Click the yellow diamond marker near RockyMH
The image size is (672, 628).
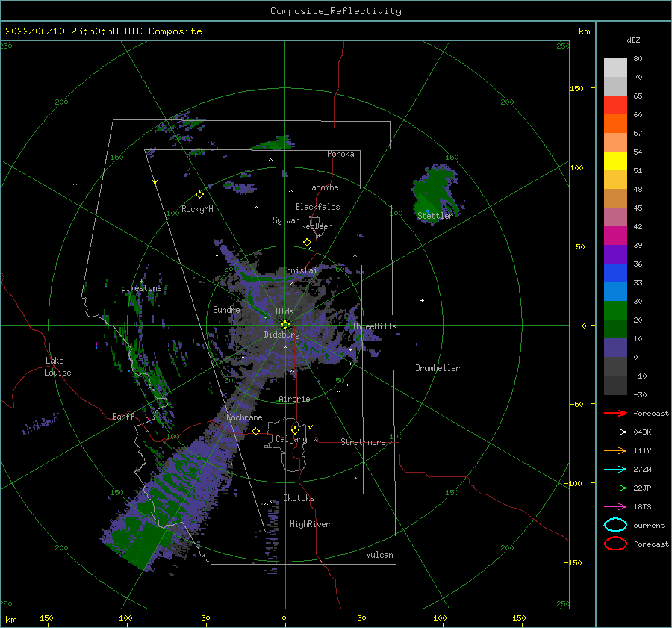(199, 195)
